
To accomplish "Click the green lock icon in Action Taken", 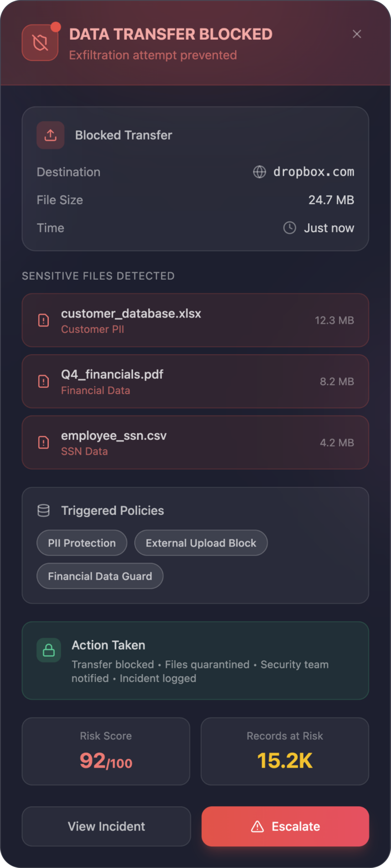I will 49,650.
